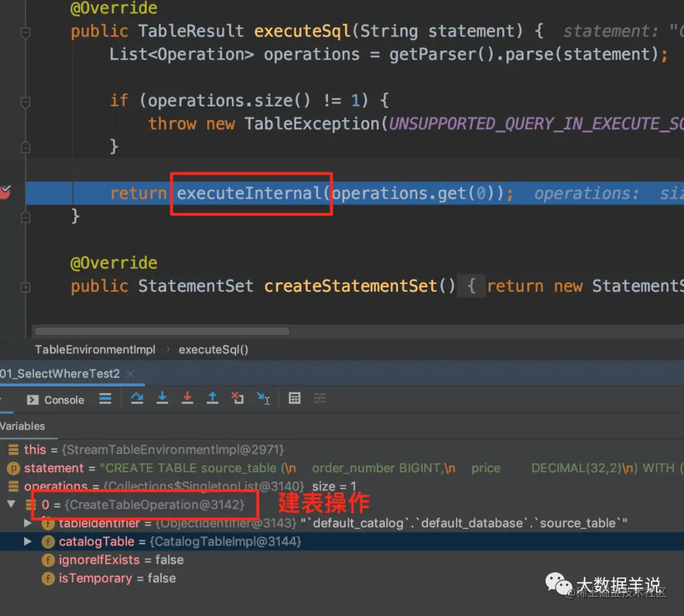Viewport: 684px width, 616px height.
Task: Select the 'this' variable row
Action: coord(342,449)
